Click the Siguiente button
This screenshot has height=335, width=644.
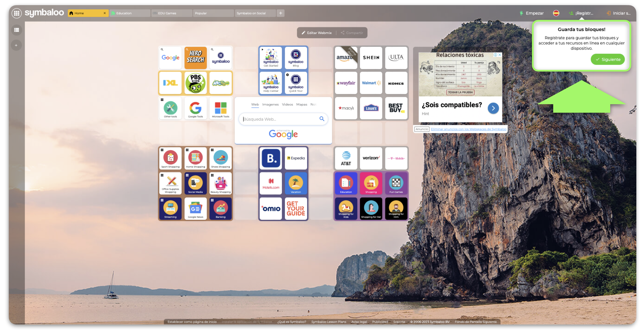(x=607, y=59)
